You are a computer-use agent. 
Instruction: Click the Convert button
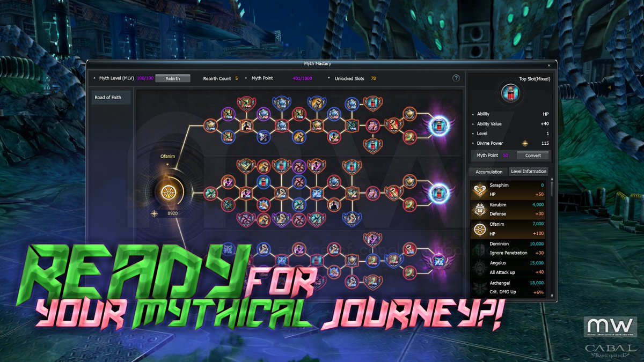coord(533,156)
